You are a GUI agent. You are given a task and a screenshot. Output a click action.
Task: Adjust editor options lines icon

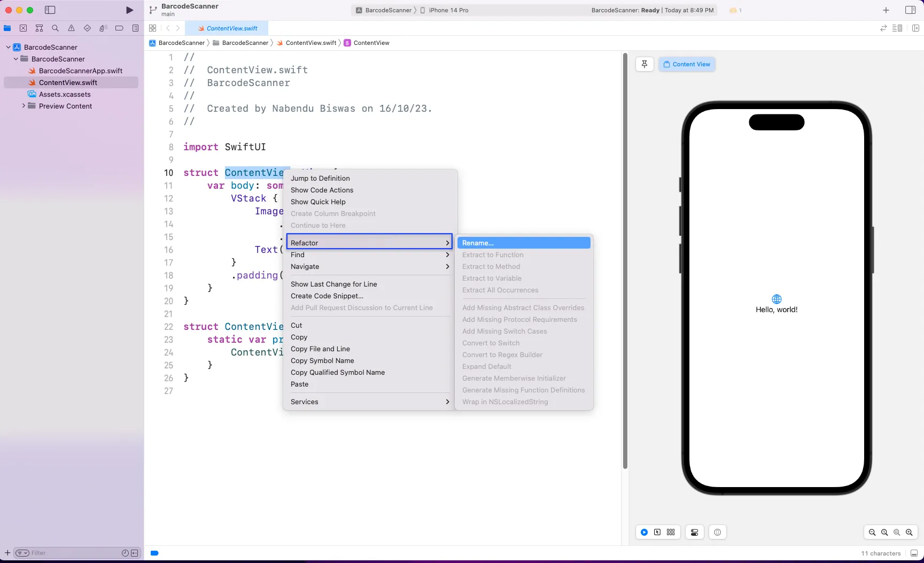tap(897, 28)
